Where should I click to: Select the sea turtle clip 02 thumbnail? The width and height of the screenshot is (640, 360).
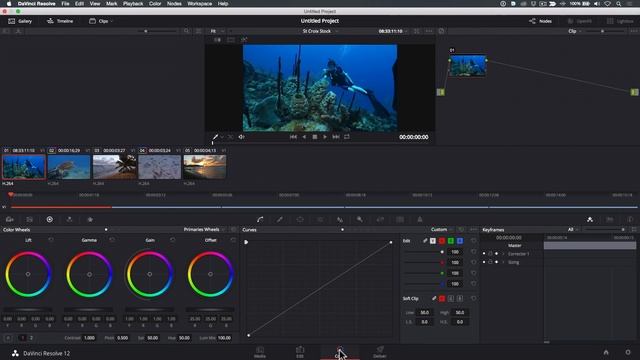(69, 167)
